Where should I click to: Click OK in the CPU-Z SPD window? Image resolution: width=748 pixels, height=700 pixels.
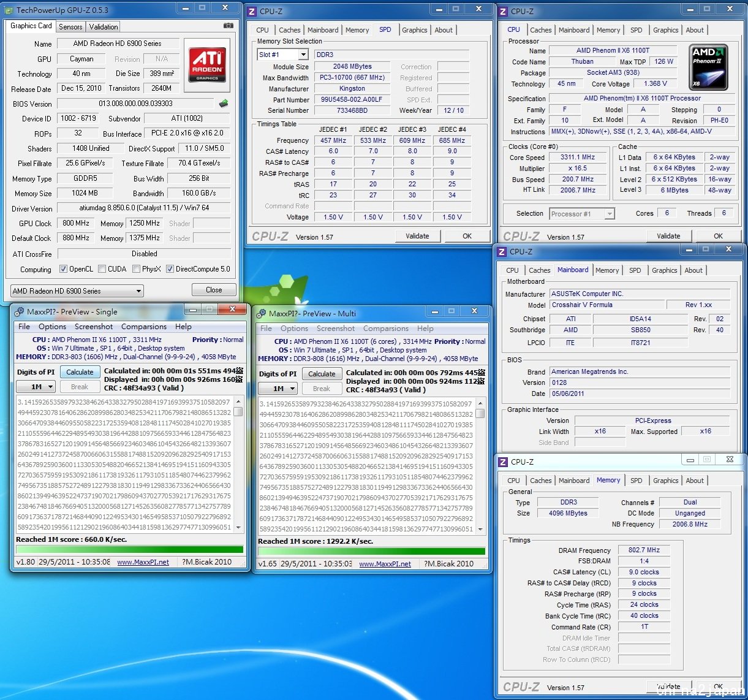click(467, 236)
